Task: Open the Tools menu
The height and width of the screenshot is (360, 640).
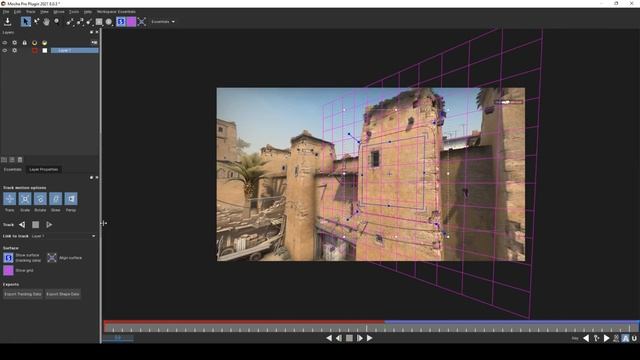Action: (74, 12)
